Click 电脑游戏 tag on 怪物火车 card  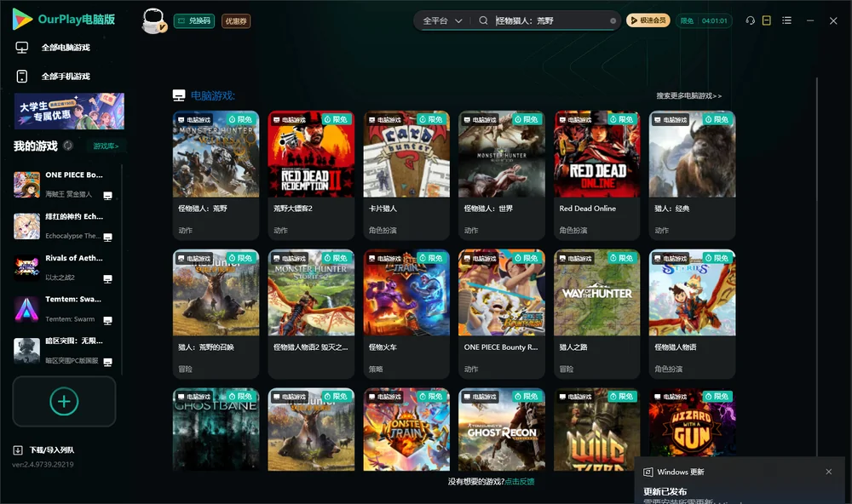click(385, 259)
